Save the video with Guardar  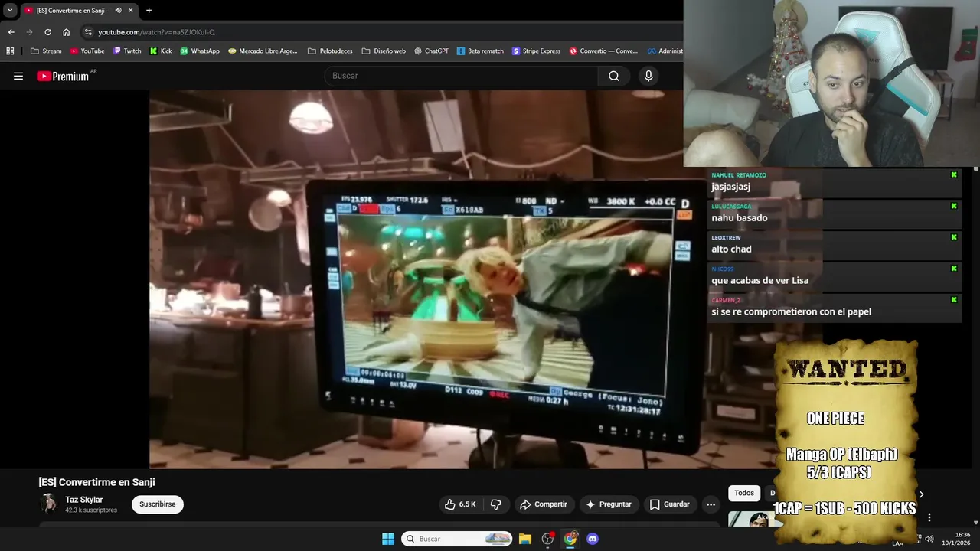click(670, 504)
